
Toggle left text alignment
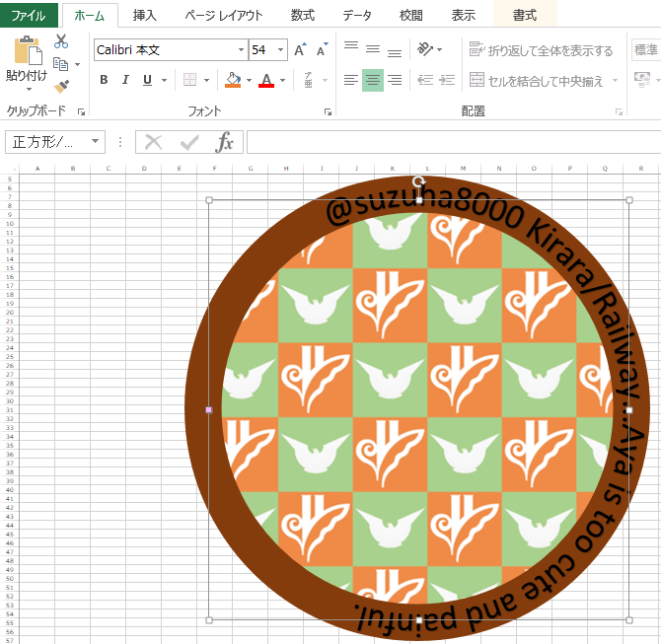point(351,80)
